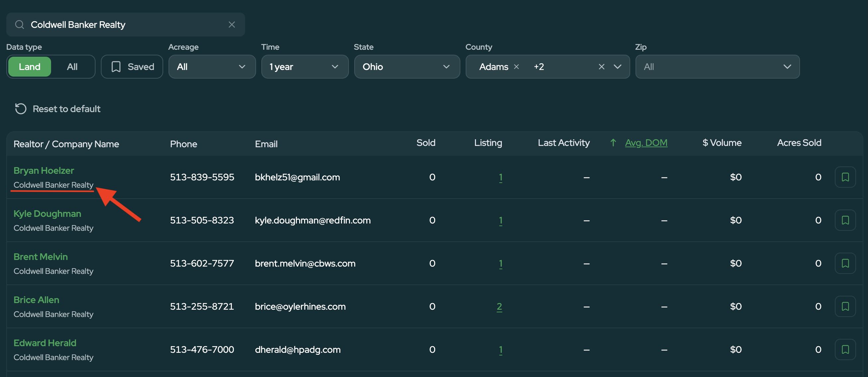Open Edward Herald's realtor profile
Viewport: 868px width, 377px height.
point(45,343)
